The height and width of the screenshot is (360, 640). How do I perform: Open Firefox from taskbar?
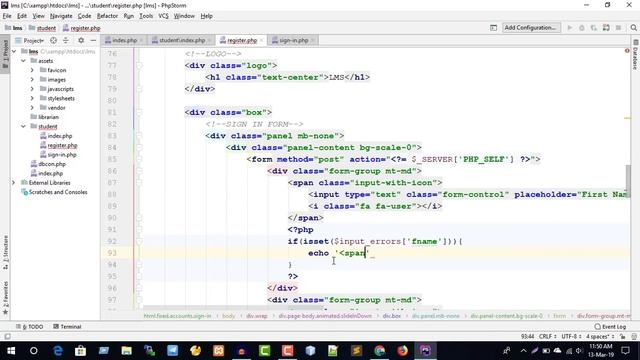click(x=402, y=351)
